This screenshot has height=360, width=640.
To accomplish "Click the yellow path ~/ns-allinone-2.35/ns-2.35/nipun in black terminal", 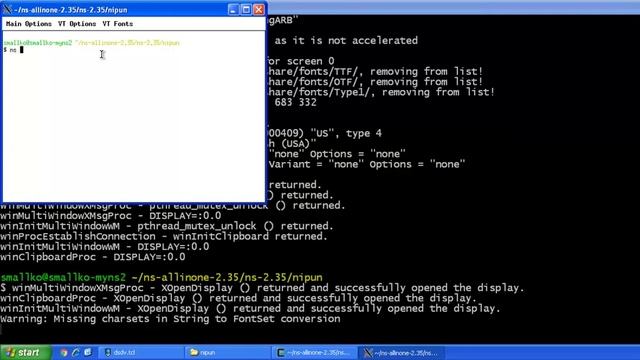I will [227, 278].
